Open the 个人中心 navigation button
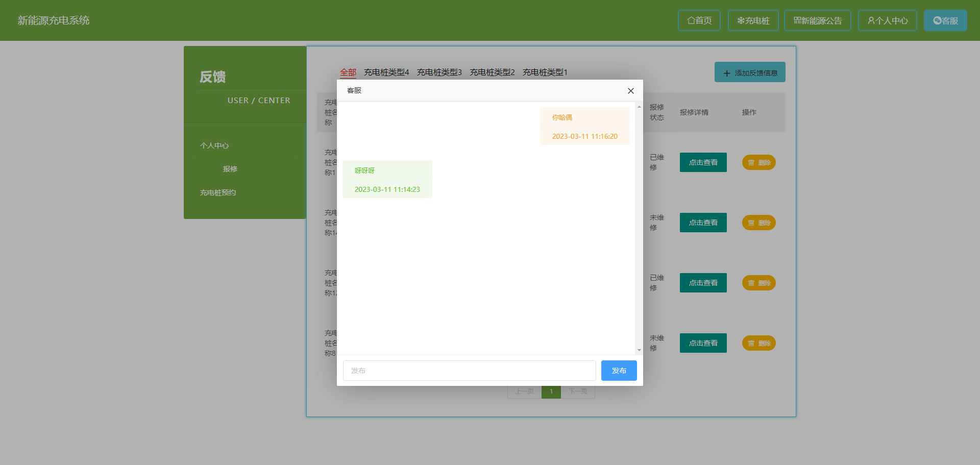This screenshot has width=980, height=465. tap(887, 20)
